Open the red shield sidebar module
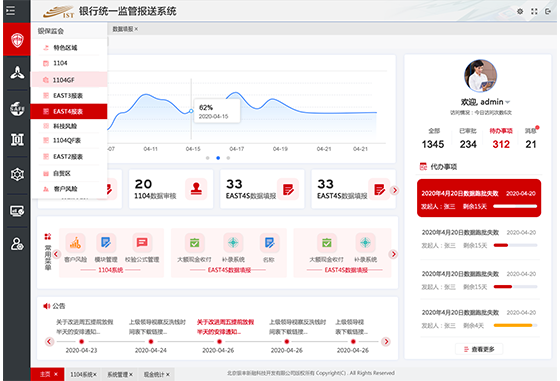The width and height of the screenshot is (560, 381). click(17, 40)
